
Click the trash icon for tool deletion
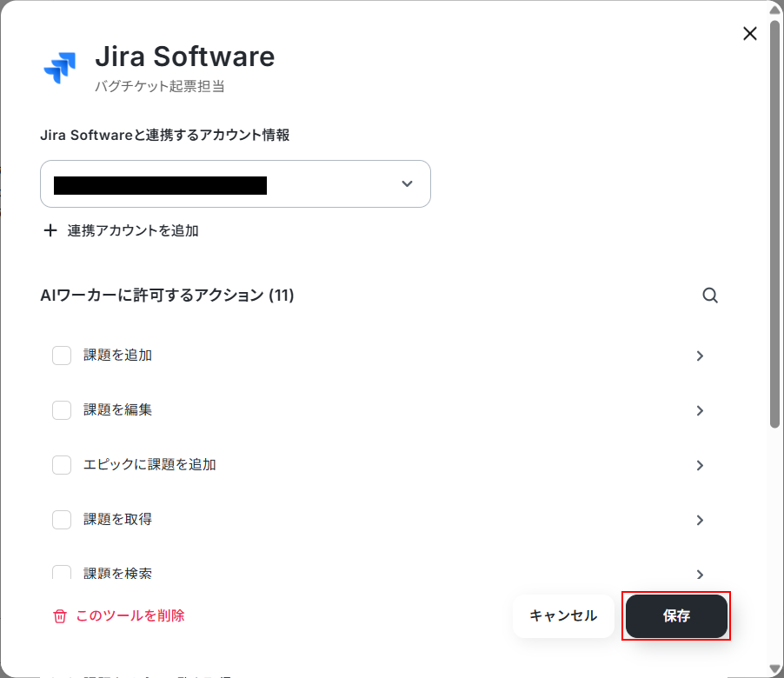coord(60,616)
